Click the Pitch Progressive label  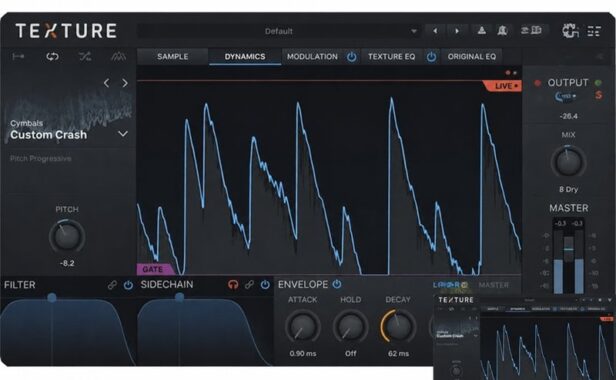coord(40,158)
